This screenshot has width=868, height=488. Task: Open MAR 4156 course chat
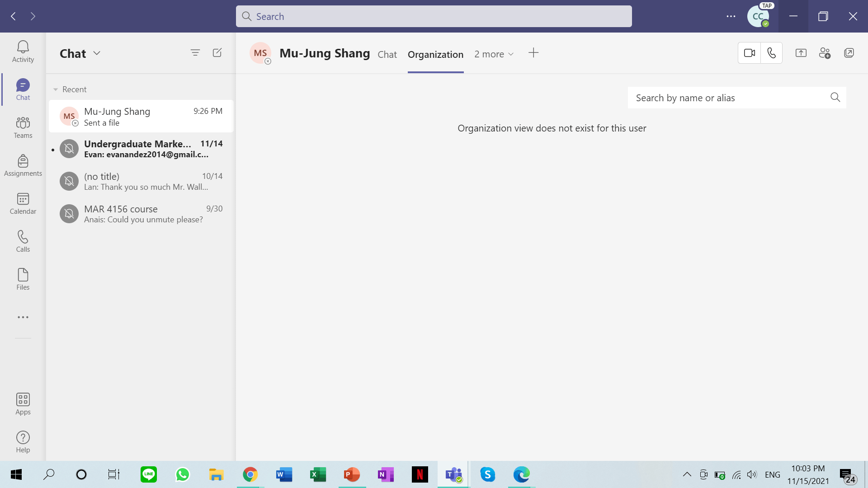click(141, 214)
